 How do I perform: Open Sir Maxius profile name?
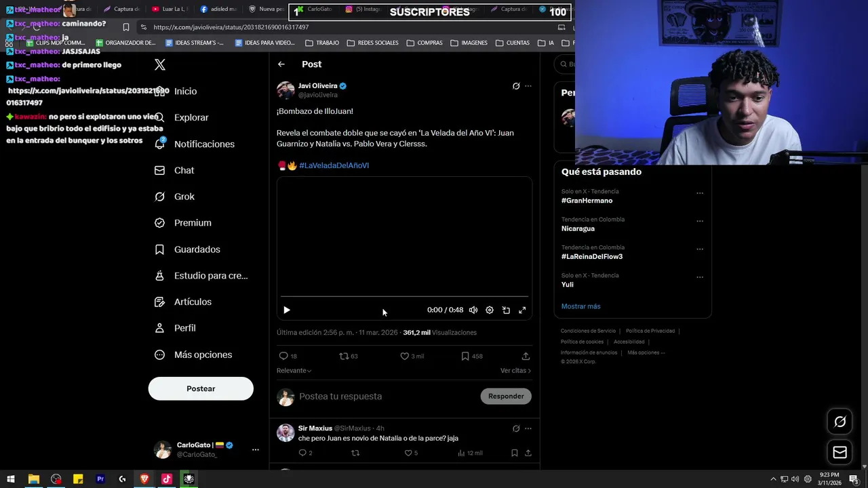(315, 428)
